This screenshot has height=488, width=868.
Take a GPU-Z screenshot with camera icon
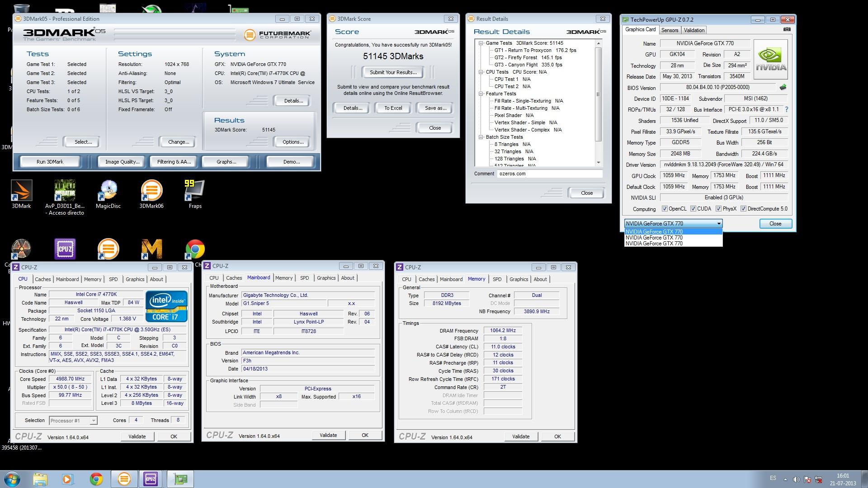(787, 29)
